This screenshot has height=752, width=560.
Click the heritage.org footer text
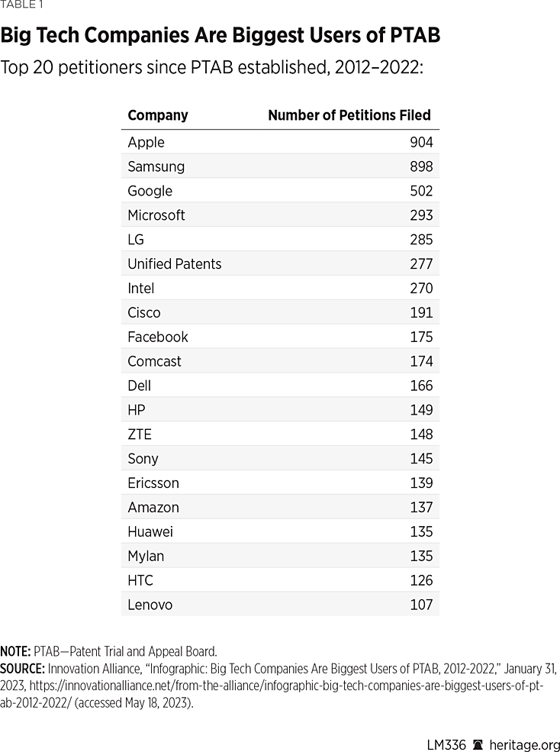[x=526, y=745]
